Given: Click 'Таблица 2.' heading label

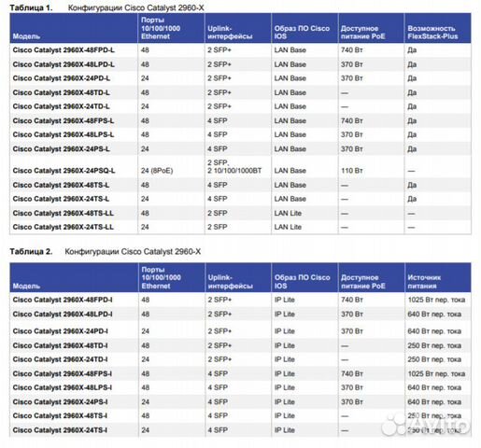Looking at the screenshot, I should pos(31,251).
